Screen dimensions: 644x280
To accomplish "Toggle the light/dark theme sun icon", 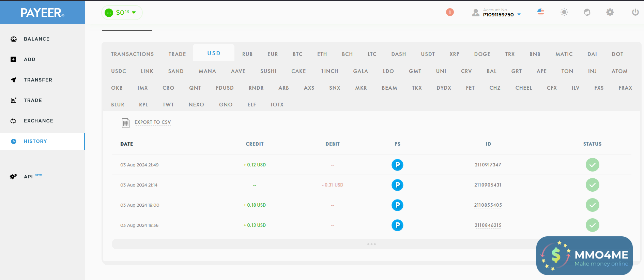I will (564, 12).
